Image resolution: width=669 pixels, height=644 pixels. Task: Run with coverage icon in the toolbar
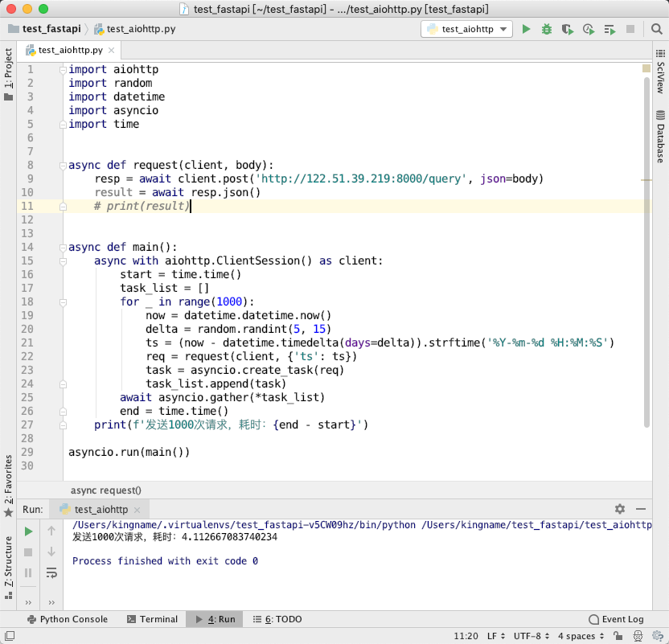pos(568,29)
